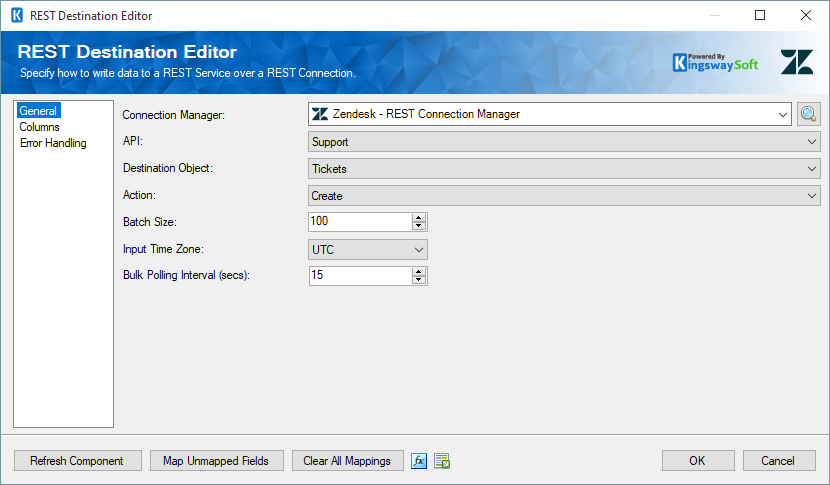Switch to the Columns page
Screen dimensions: 830x485
coord(39,127)
